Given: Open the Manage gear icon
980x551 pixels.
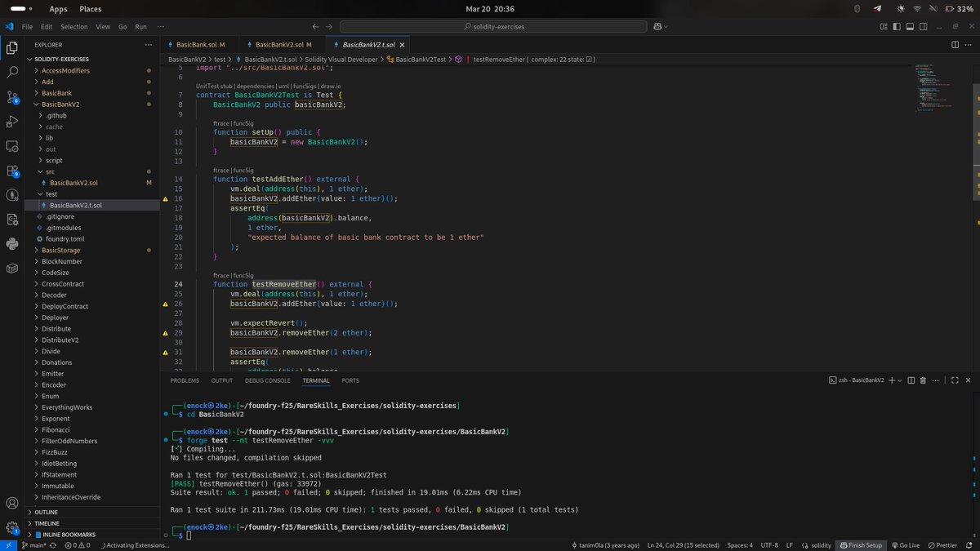Looking at the screenshot, I should pos(12,527).
